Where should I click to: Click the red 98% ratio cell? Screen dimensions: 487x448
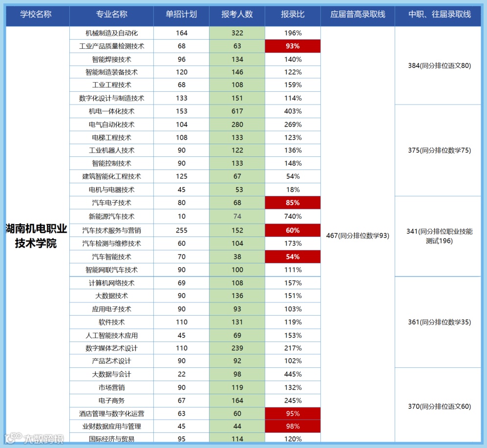293,426
